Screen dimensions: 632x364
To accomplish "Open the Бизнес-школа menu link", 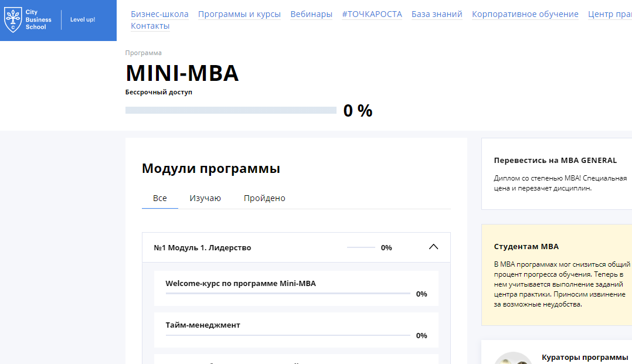I will point(159,14).
